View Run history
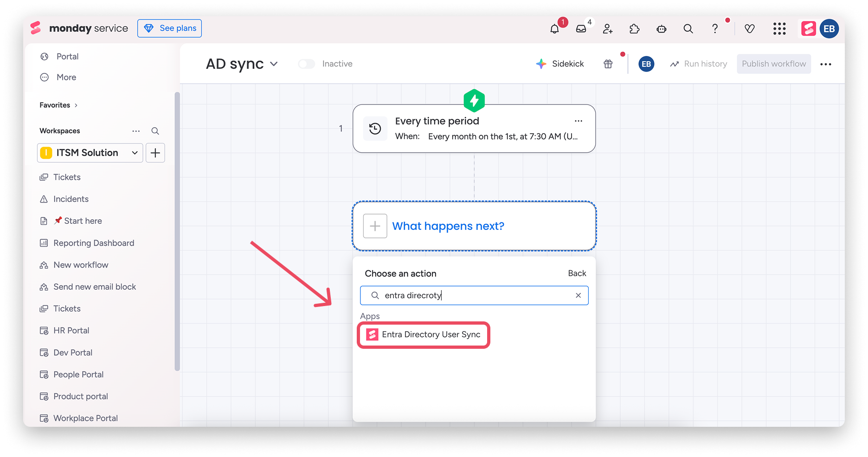This screenshot has width=868, height=457. click(699, 64)
